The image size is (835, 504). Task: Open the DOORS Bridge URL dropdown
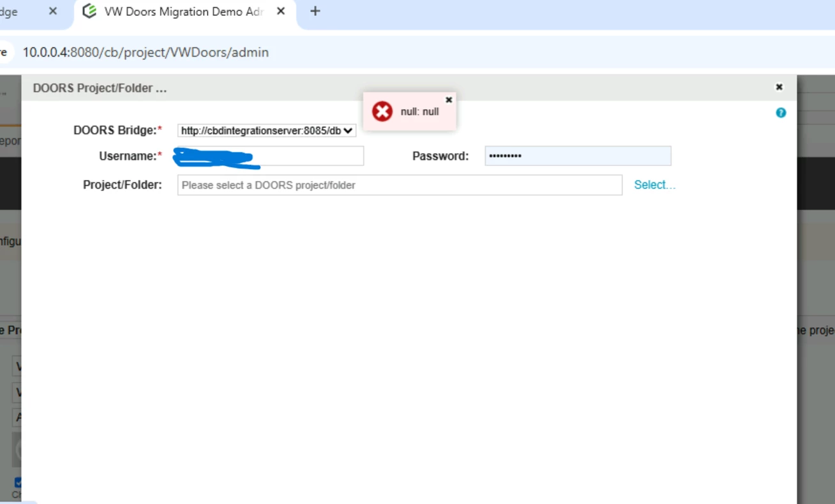(x=267, y=130)
